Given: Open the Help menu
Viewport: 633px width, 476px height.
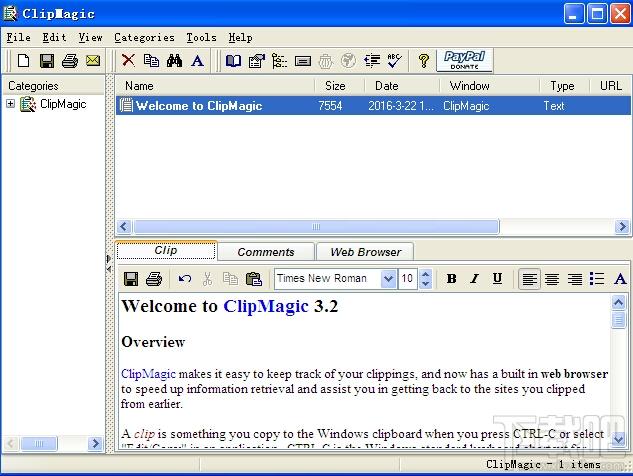Looking at the screenshot, I should tap(240, 38).
